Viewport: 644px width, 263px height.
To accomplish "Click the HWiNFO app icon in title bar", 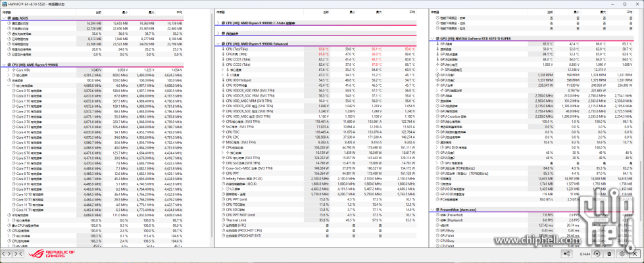I will click(x=4, y=4).
